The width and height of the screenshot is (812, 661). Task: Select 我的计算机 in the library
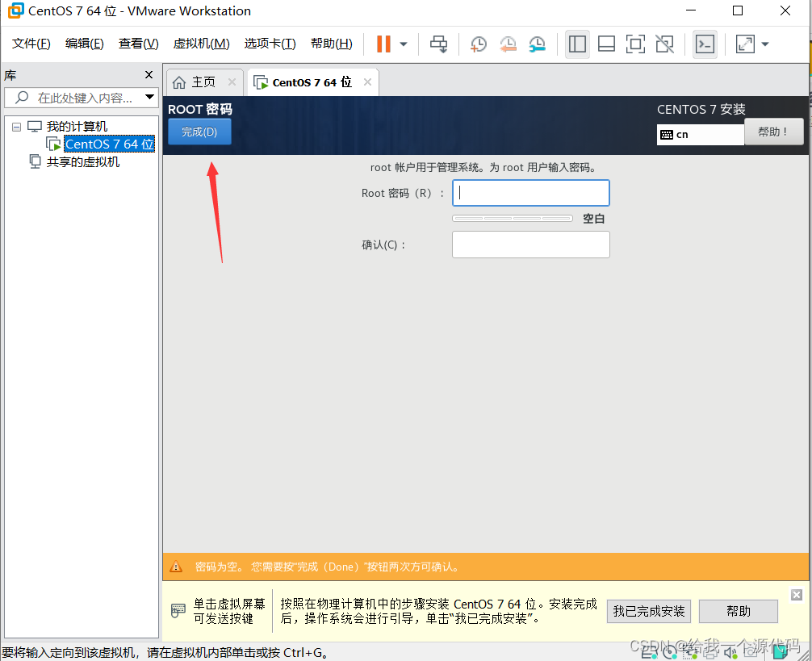pos(77,126)
